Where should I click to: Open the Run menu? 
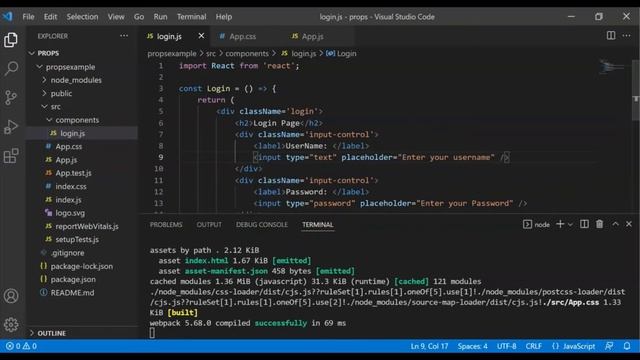[x=160, y=17]
